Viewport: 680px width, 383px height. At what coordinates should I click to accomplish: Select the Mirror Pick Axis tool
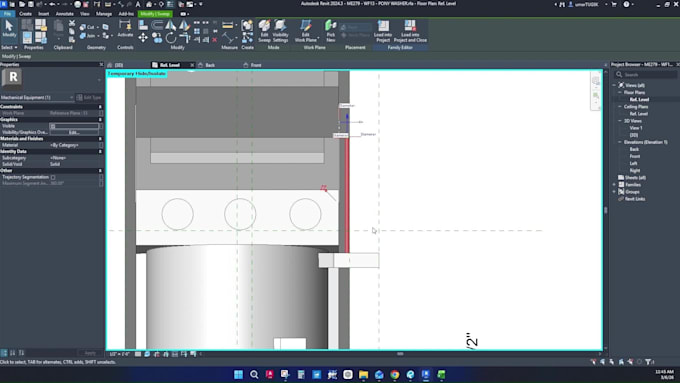pyautogui.click(x=170, y=25)
